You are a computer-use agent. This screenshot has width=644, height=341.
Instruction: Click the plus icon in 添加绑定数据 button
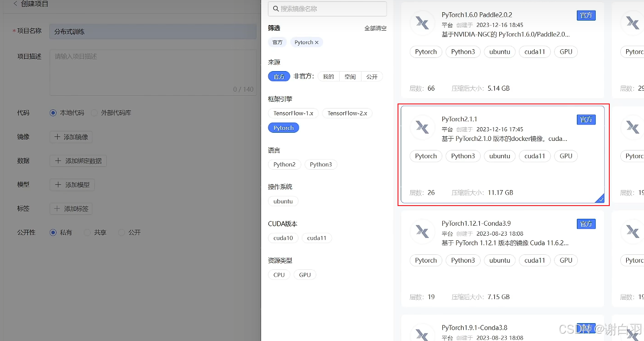click(58, 161)
